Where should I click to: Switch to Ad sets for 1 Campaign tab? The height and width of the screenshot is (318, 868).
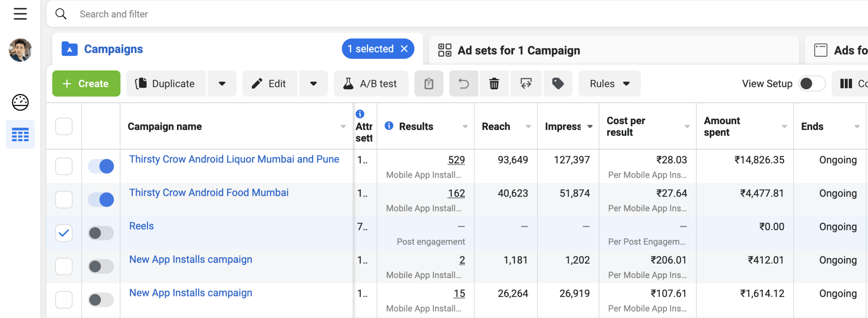point(614,50)
